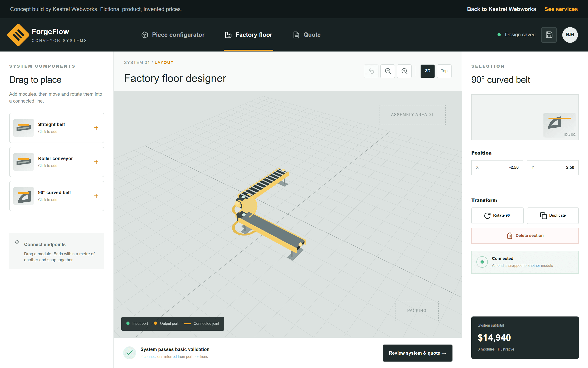
Task: Click the X position input field
Action: [x=497, y=167]
